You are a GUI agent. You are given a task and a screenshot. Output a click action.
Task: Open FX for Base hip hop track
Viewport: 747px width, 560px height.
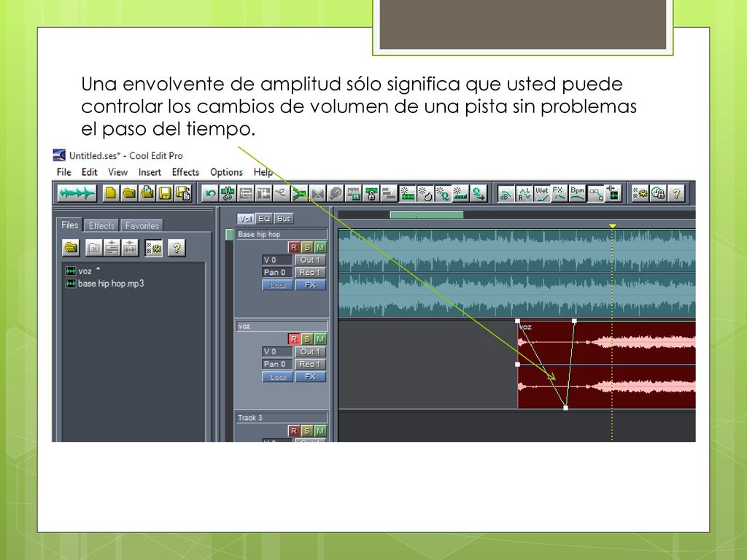[x=310, y=285]
